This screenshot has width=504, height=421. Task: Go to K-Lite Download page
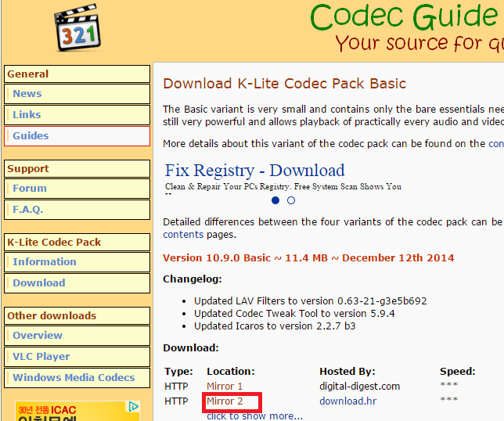[77, 283]
